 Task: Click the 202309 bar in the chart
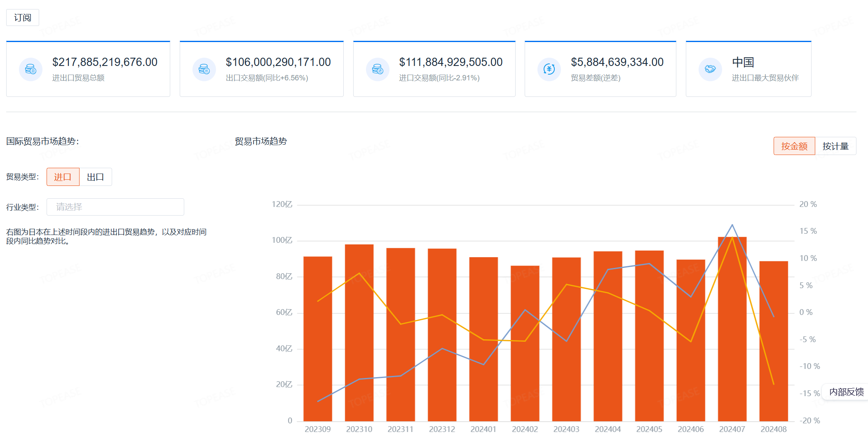318,338
